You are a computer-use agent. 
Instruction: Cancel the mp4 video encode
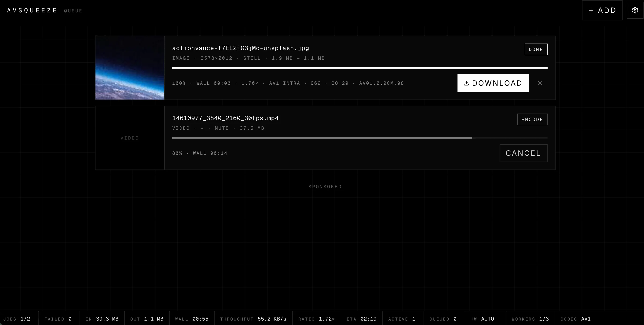click(x=523, y=153)
